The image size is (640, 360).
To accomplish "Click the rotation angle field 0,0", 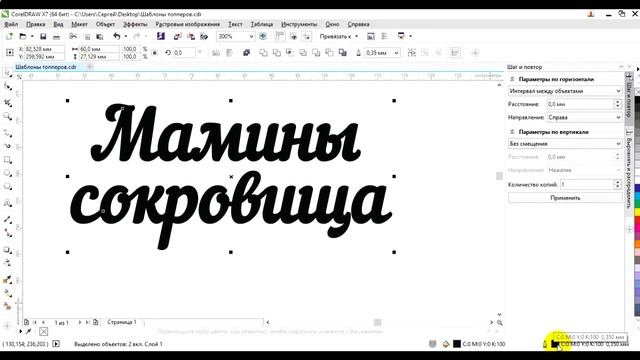I will (184, 53).
